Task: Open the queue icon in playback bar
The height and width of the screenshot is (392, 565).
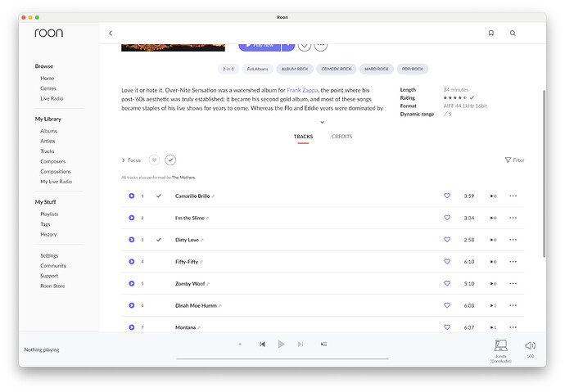Action: tap(323, 345)
